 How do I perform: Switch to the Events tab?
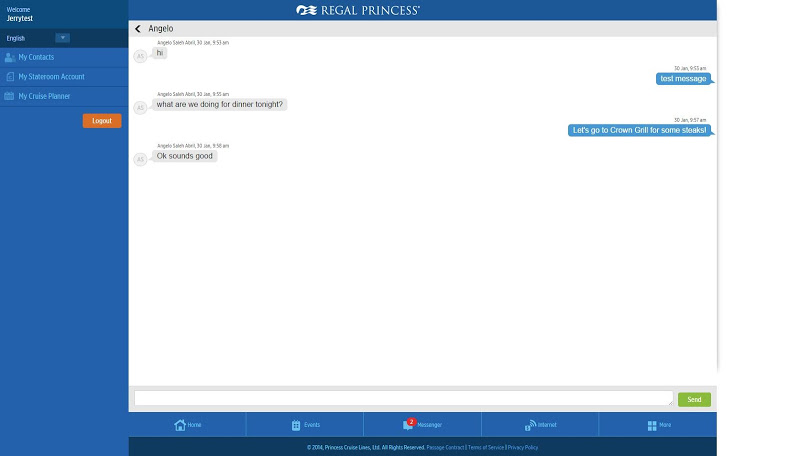click(305, 424)
